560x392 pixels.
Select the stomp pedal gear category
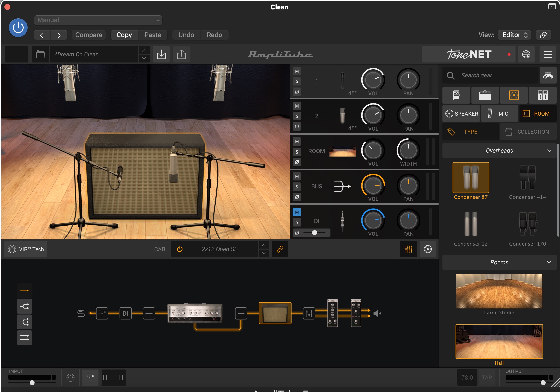pos(456,95)
